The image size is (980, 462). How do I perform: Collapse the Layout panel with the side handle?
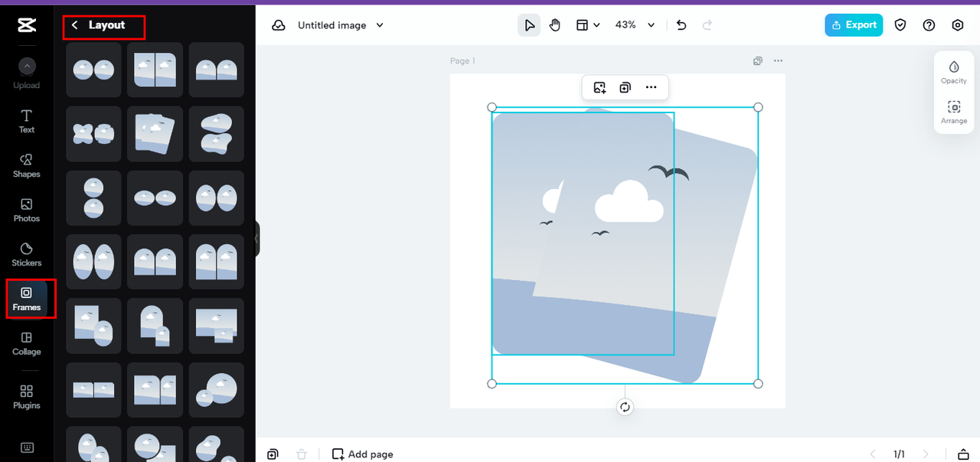tap(257, 239)
